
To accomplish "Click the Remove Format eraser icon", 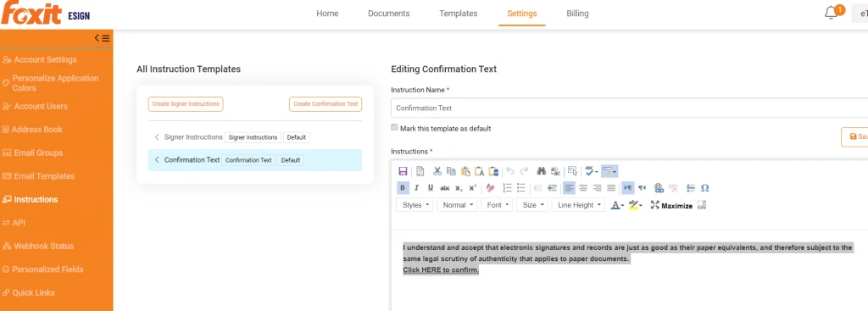I will click(x=490, y=187).
